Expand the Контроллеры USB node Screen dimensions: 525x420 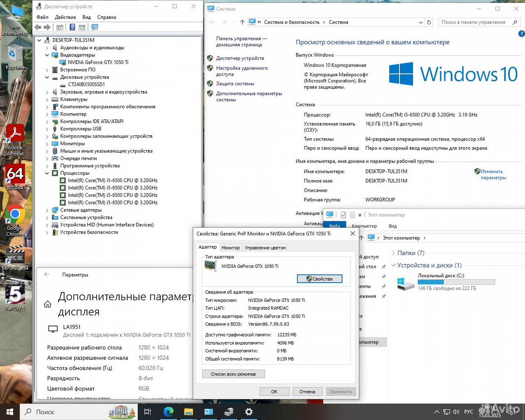47,129
